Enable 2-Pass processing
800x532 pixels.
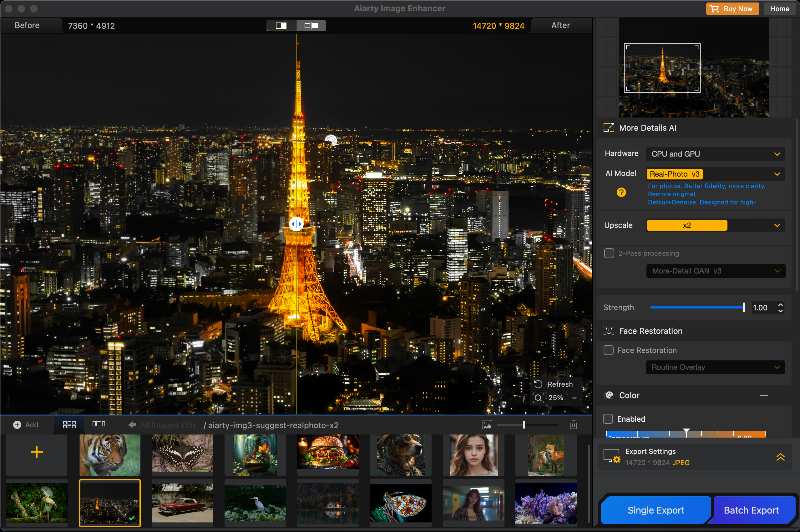[609, 253]
